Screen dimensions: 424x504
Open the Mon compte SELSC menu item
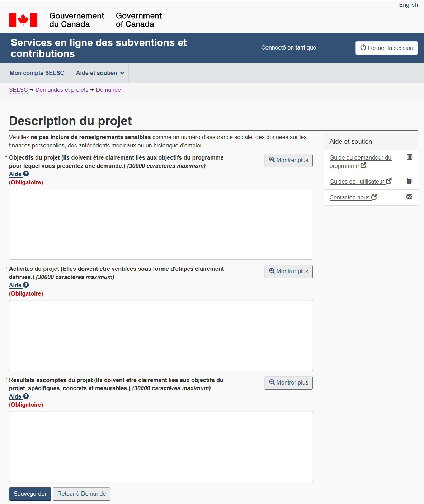pyautogui.click(x=37, y=73)
